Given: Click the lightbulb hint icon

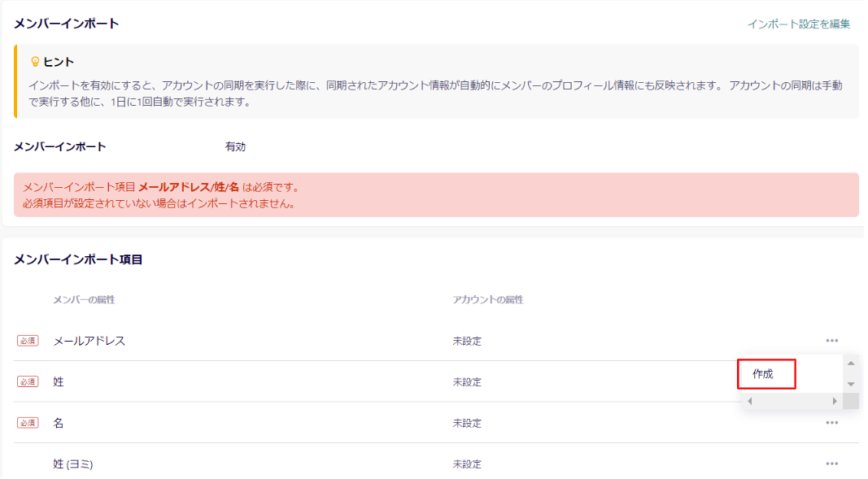Looking at the screenshot, I should (x=35, y=62).
